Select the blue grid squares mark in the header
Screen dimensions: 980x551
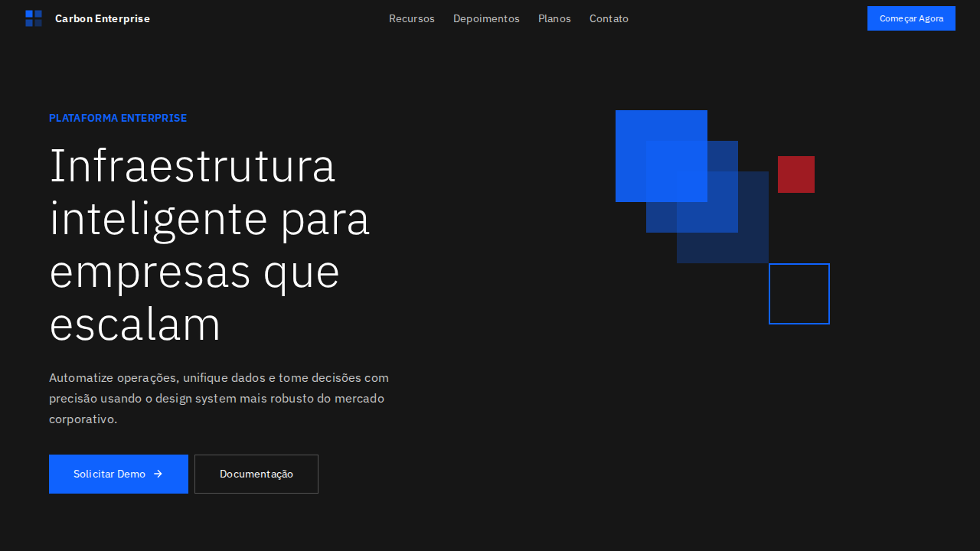point(34,18)
